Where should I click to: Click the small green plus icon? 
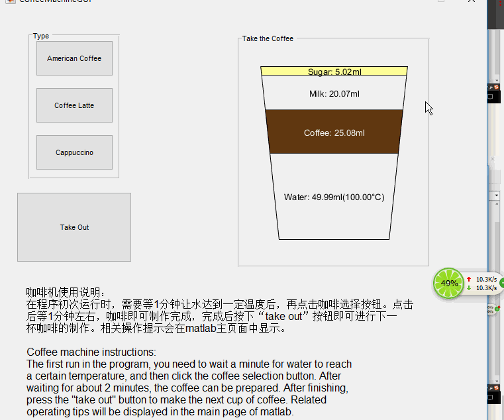(497, 309)
